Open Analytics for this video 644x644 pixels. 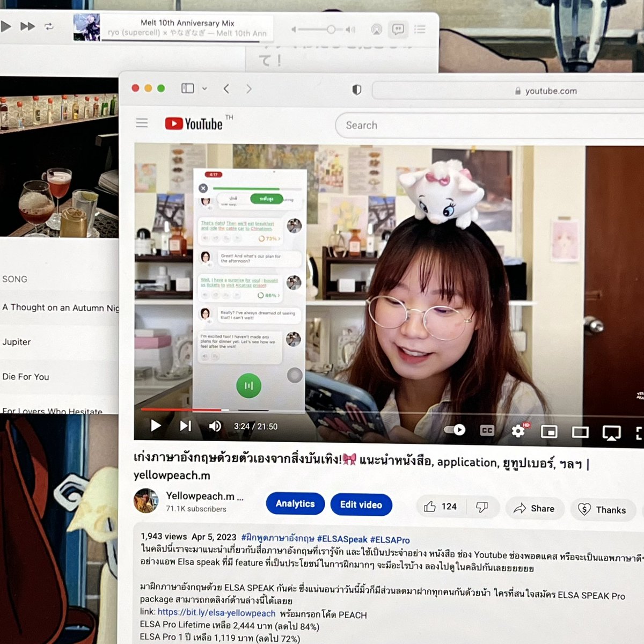[295, 503]
